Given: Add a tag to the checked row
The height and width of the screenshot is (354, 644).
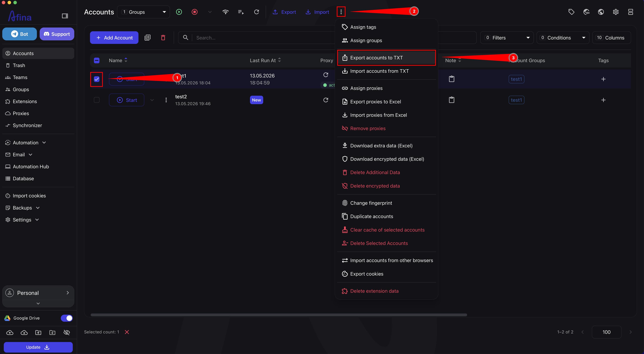Looking at the screenshot, I should [603, 79].
